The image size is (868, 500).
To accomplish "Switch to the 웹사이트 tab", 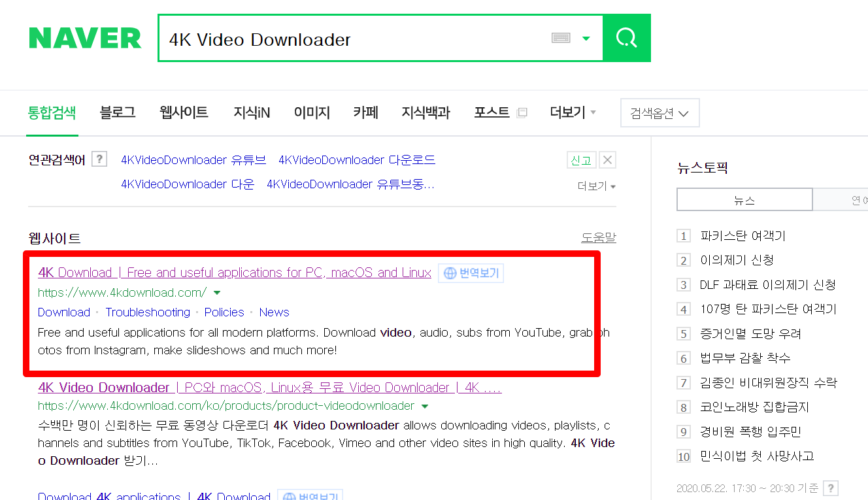I will pyautogui.click(x=184, y=112).
